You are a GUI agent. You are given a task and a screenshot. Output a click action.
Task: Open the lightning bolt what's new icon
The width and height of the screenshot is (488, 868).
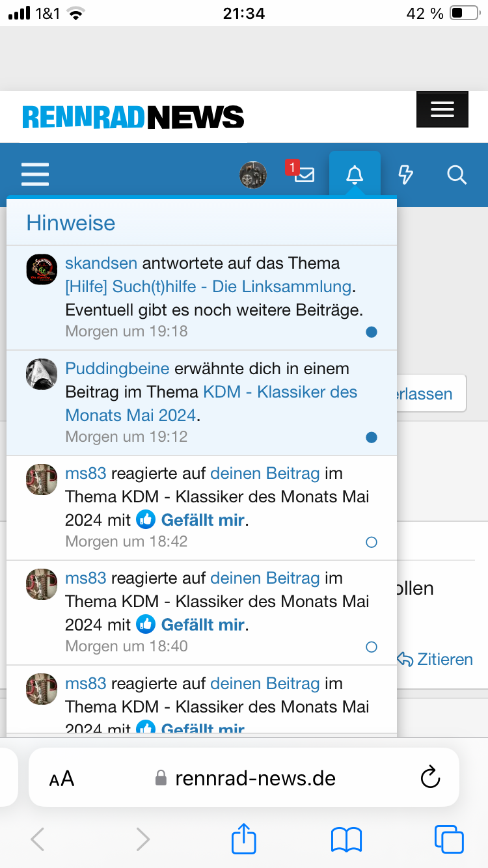405,174
